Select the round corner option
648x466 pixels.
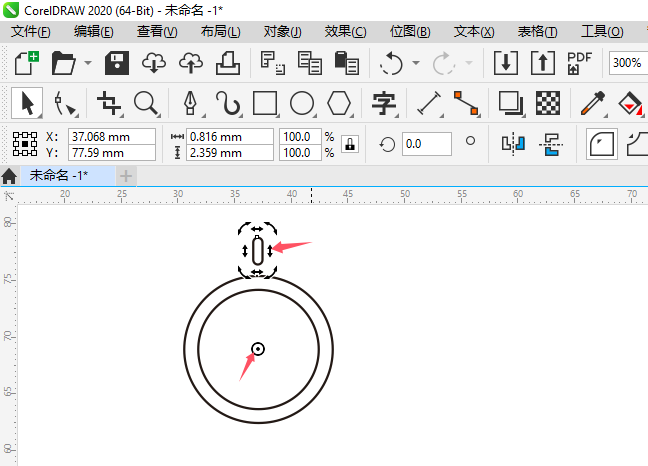(602, 144)
